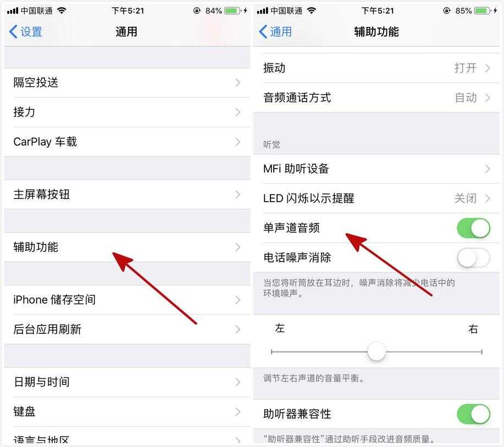This screenshot has width=504, height=447.
Task: Tap the rotation lock icon beside 85%
Action: (x=446, y=10)
